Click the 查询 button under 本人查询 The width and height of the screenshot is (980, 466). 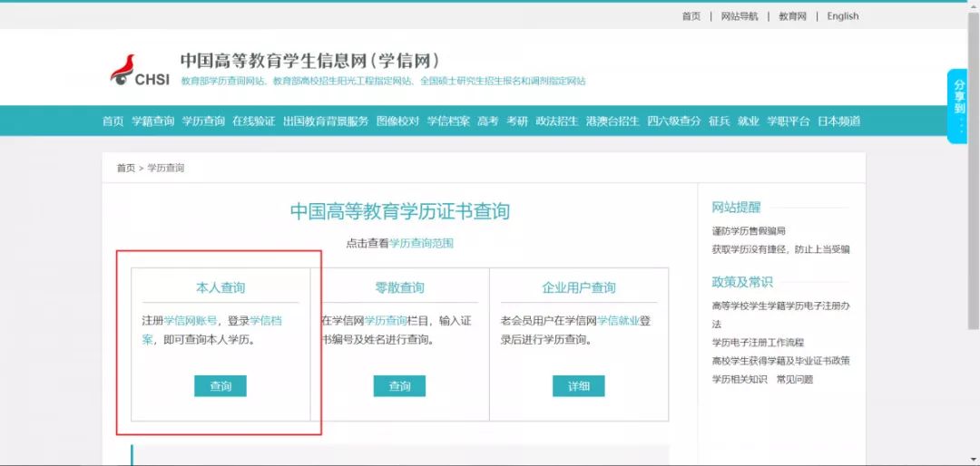point(220,386)
